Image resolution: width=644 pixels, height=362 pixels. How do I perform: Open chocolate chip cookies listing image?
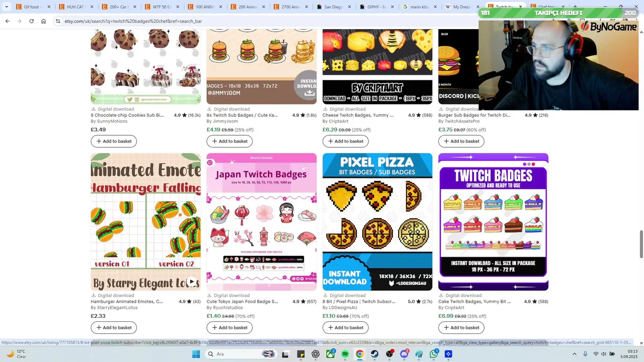click(x=145, y=66)
